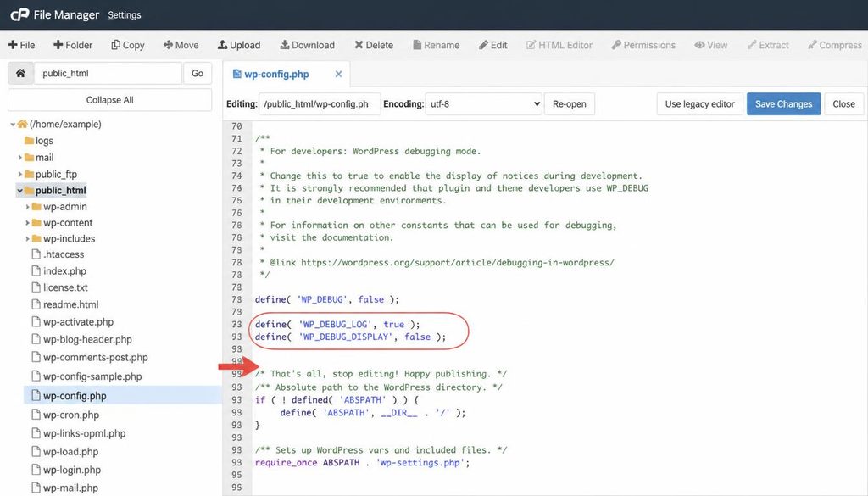
Task: Create a new file with + File
Action: tap(21, 45)
